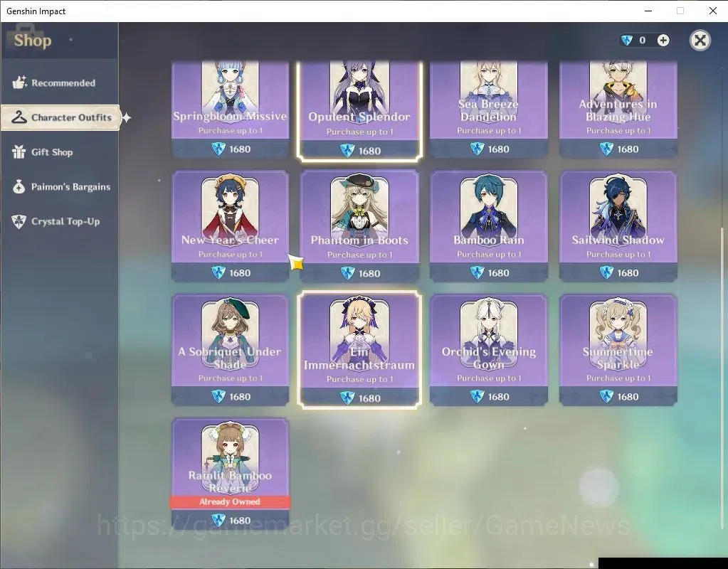The image size is (728, 569).
Task: Click the outfit list vertical scrollbar
Action: pyautogui.click(x=721, y=378)
